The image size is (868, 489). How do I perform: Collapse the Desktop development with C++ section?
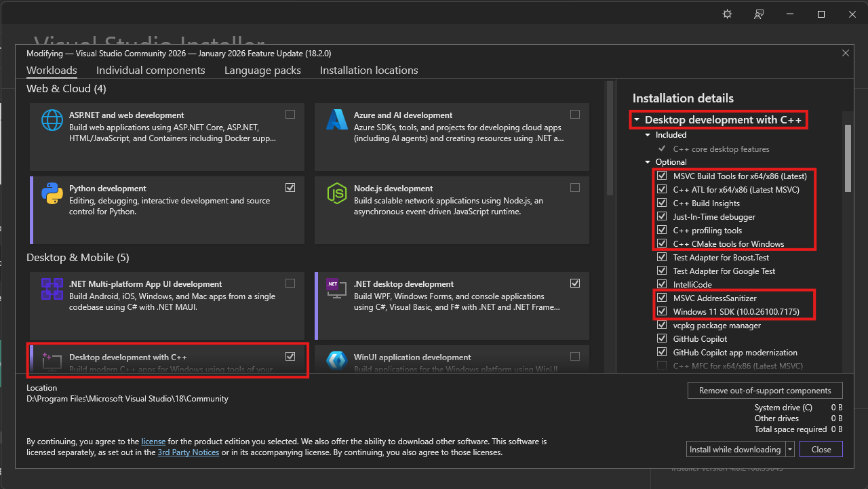point(637,120)
